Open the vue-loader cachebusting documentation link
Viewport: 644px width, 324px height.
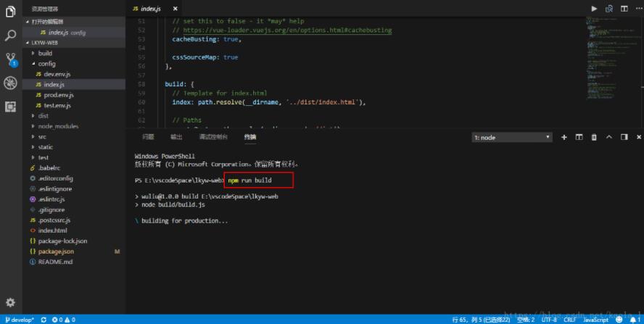[287, 30]
